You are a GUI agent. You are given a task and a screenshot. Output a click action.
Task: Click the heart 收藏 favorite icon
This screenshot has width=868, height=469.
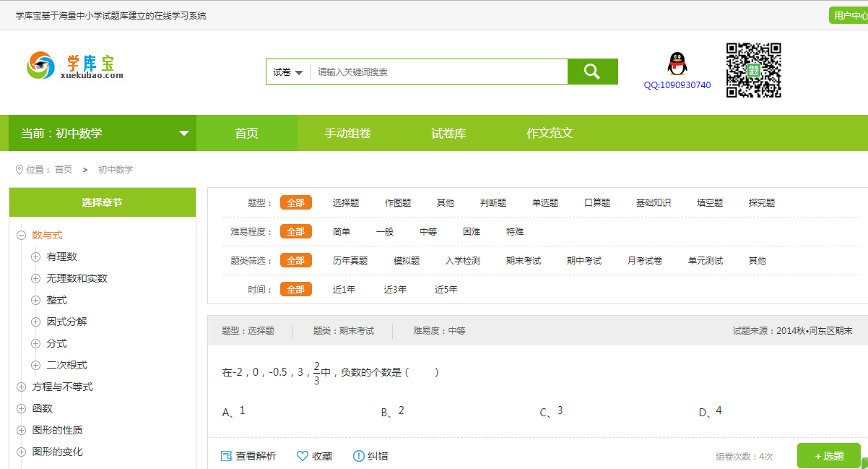(x=303, y=456)
